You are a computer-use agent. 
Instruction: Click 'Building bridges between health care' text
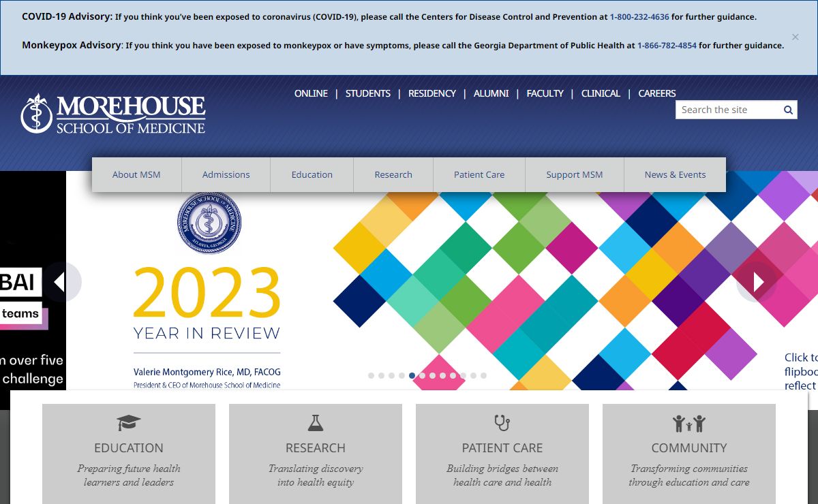[x=502, y=475]
